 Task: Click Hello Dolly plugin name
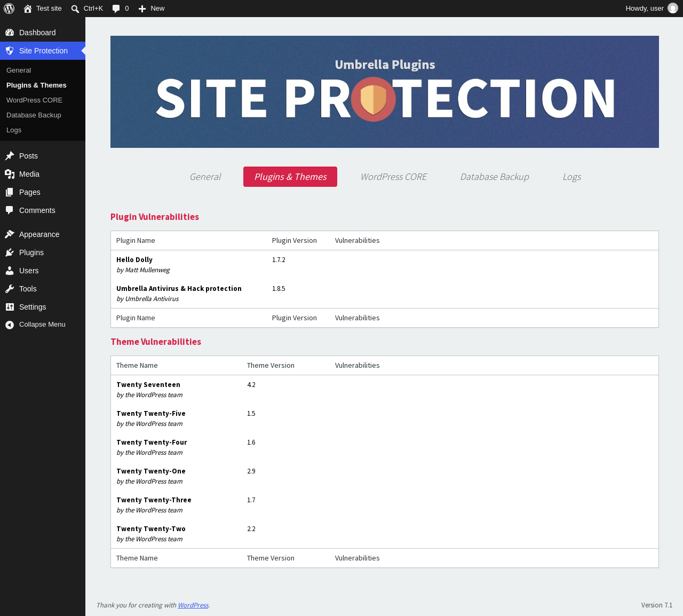click(x=134, y=260)
